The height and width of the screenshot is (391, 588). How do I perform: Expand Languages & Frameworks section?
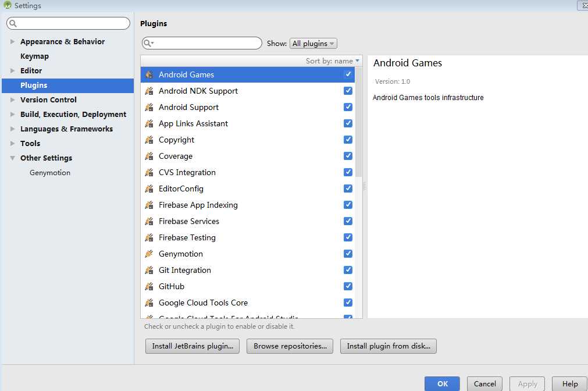coord(12,129)
